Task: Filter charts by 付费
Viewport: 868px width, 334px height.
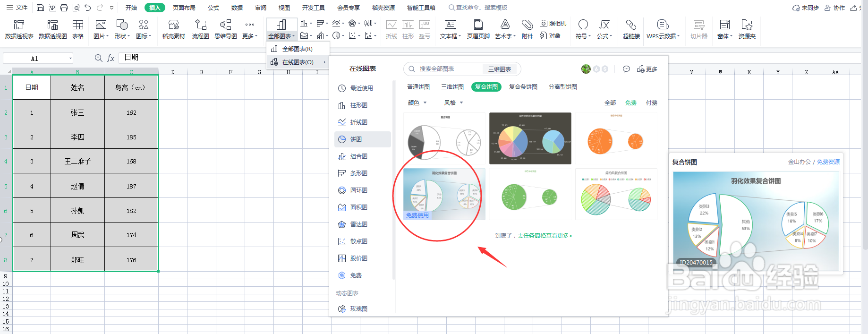Action: click(x=652, y=103)
